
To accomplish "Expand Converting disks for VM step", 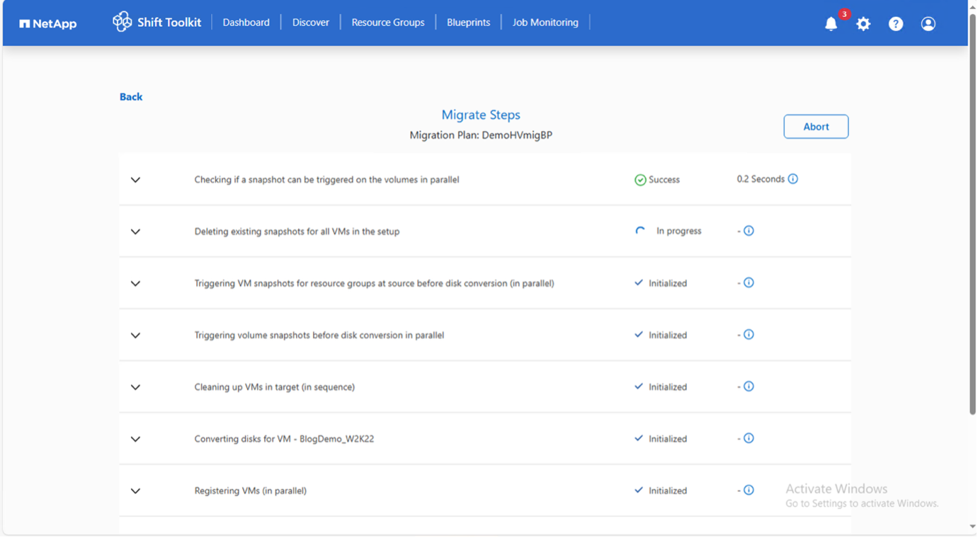I will point(135,439).
